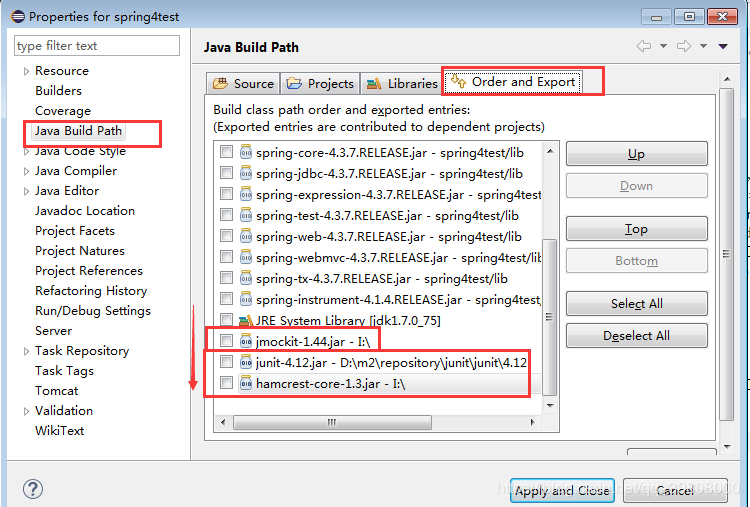750x507 pixels.
Task: Focus the type filter text field
Action: pyautogui.click(x=97, y=45)
